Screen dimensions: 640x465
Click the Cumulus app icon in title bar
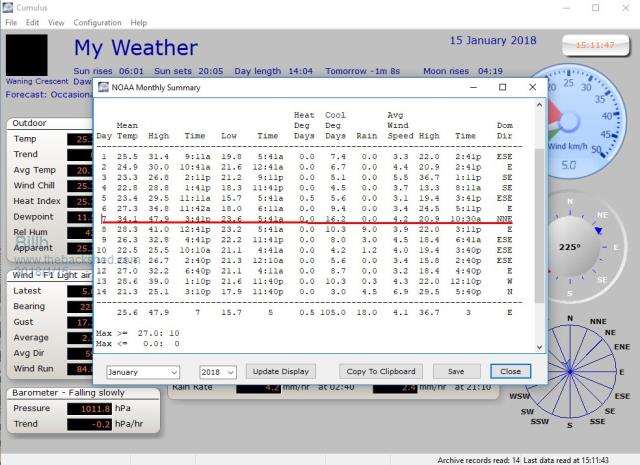pos(9,7)
